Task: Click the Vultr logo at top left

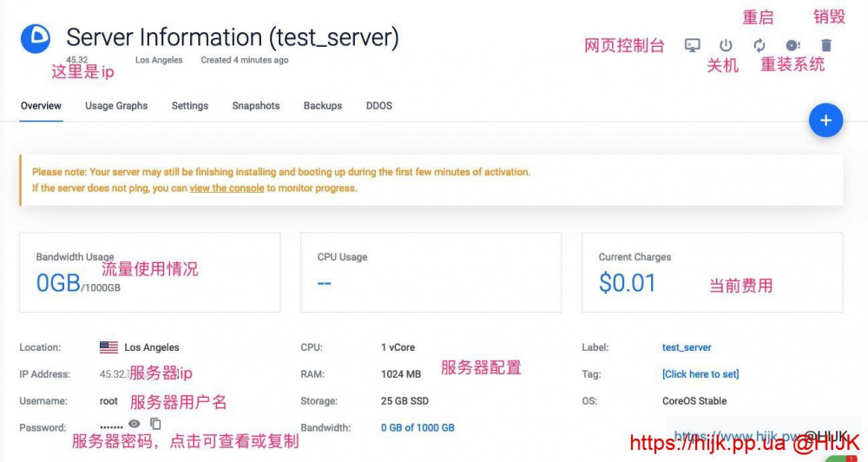Action: click(36, 39)
